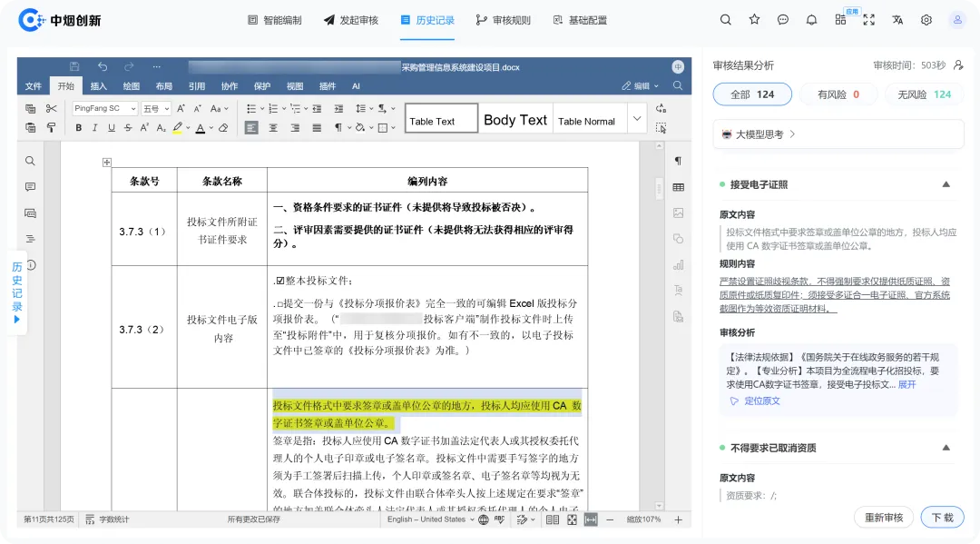The image size is (980, 544).
Task: Filter results by 无风险 124
Action: click(x=924, y=94)
